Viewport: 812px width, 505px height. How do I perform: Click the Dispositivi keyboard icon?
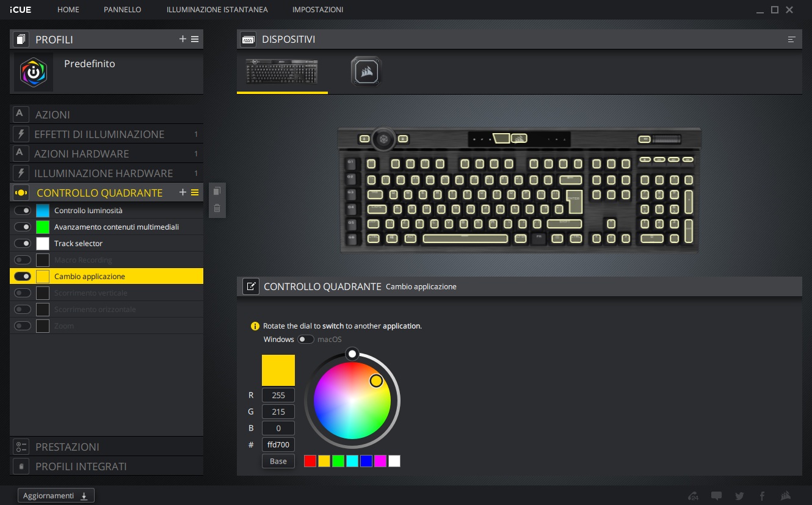(248, 40)
